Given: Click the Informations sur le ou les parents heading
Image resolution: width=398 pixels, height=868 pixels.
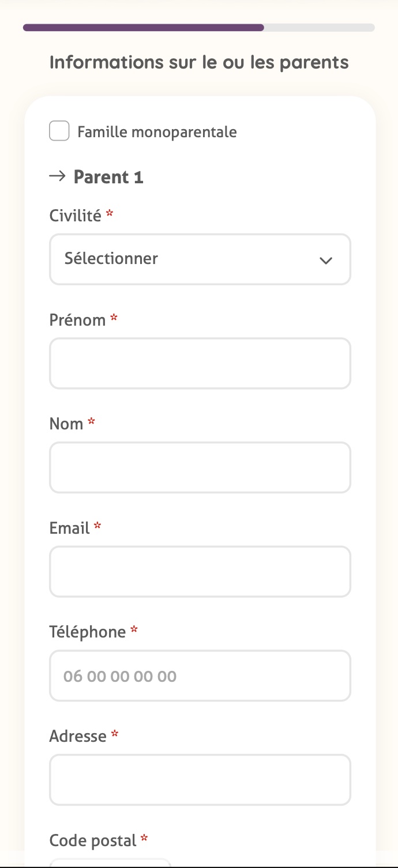Looking at the screenshot, I should pos(199,62).
